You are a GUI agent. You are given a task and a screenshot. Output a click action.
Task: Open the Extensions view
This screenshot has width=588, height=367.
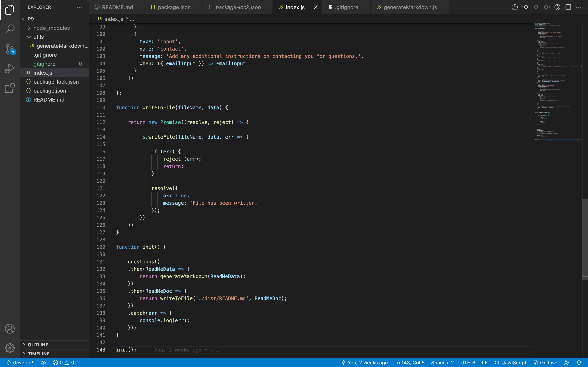coord(10,88)
